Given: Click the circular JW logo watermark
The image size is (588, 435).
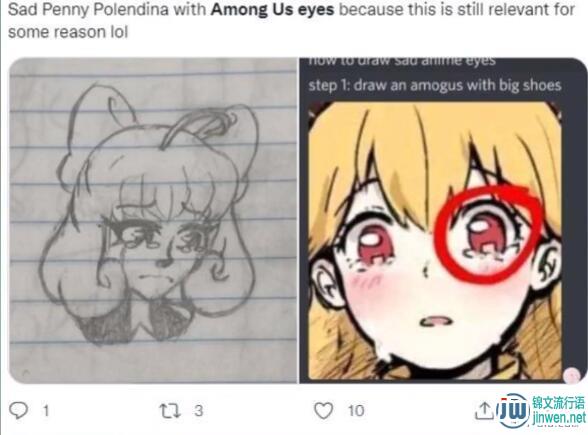Looking at the screenshot, I should [x=513, y=412].
